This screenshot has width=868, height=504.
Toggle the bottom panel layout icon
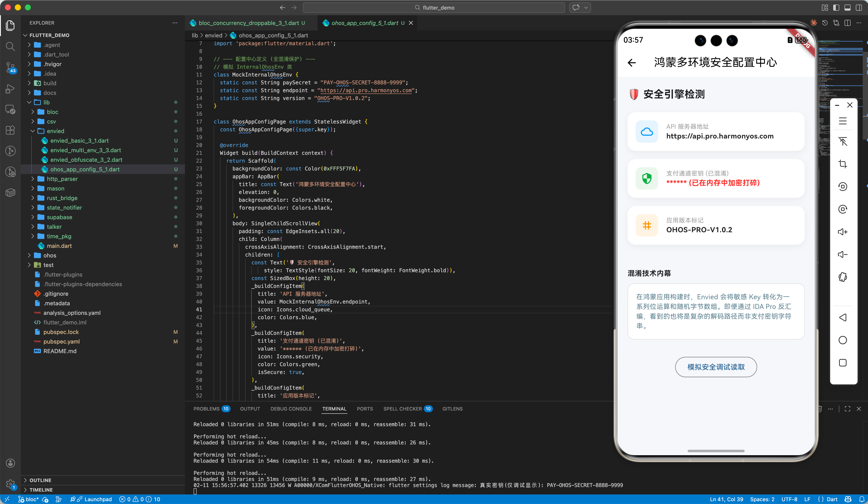click(x=847, y=8)
